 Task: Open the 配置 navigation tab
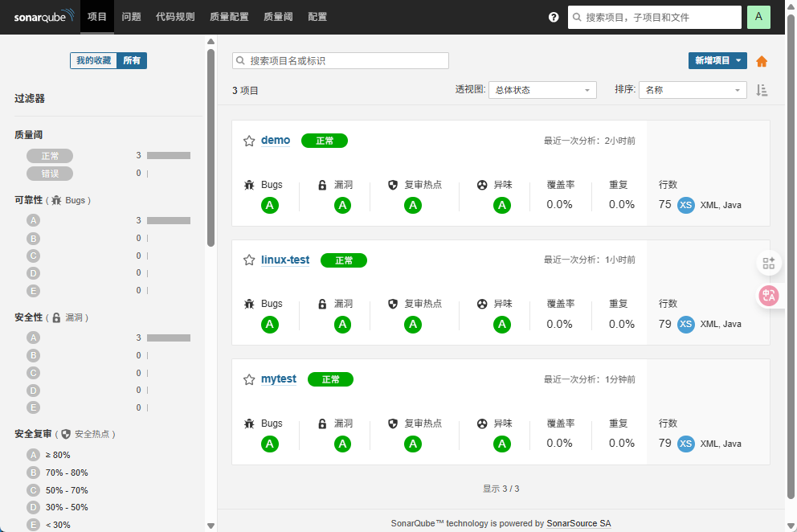(317, 17)
